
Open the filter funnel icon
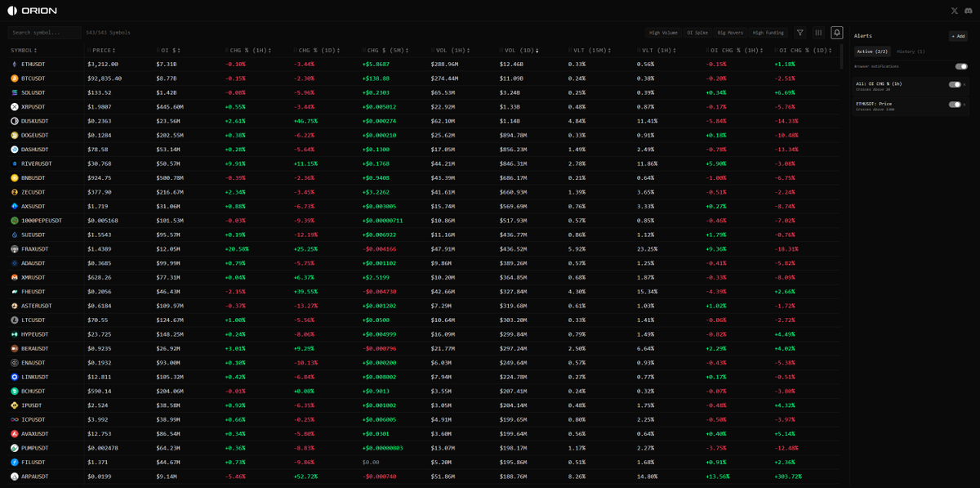pos(800,33)
